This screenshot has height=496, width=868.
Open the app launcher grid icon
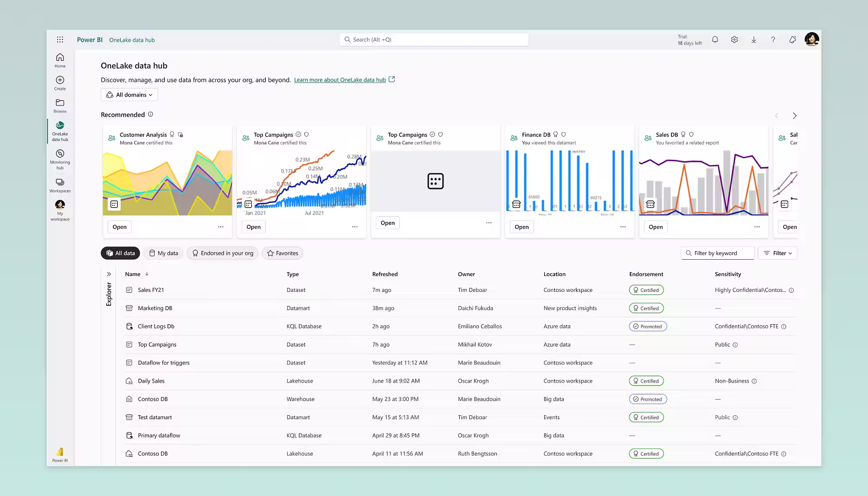(x=60, y=40)
